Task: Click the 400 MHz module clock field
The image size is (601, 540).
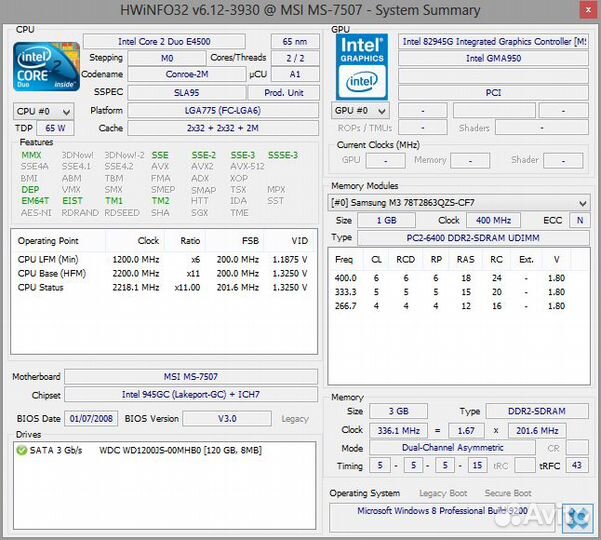Action: tap(493, 220)
